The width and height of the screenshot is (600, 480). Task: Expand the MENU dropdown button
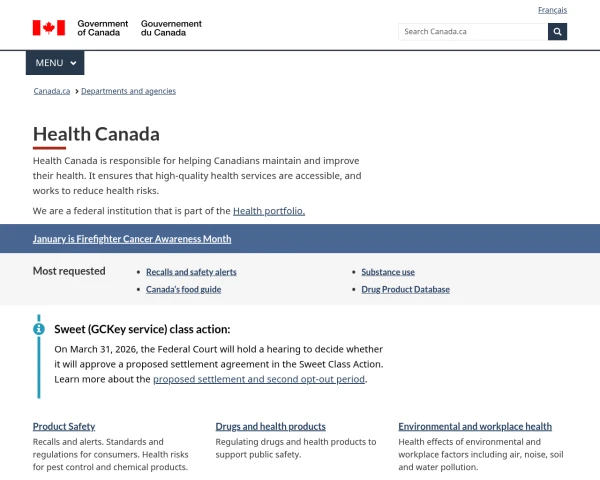click(x=55, y=63)
